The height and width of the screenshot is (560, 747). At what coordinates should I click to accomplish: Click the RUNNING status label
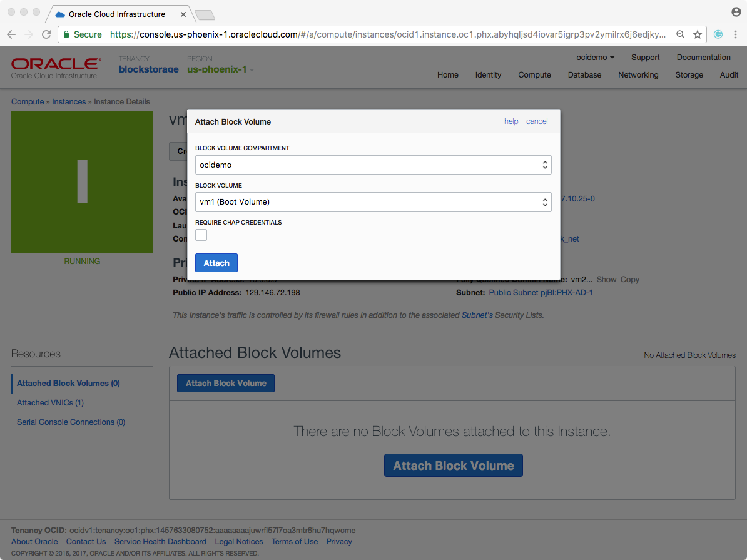coord(82,261)
